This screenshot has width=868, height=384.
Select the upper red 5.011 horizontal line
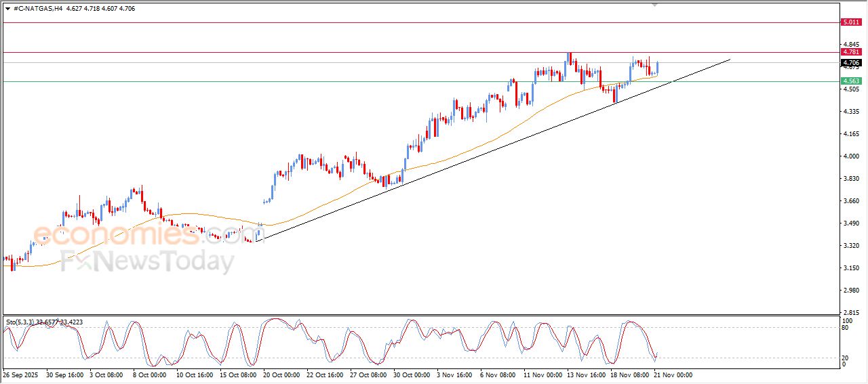coord(420,22)
